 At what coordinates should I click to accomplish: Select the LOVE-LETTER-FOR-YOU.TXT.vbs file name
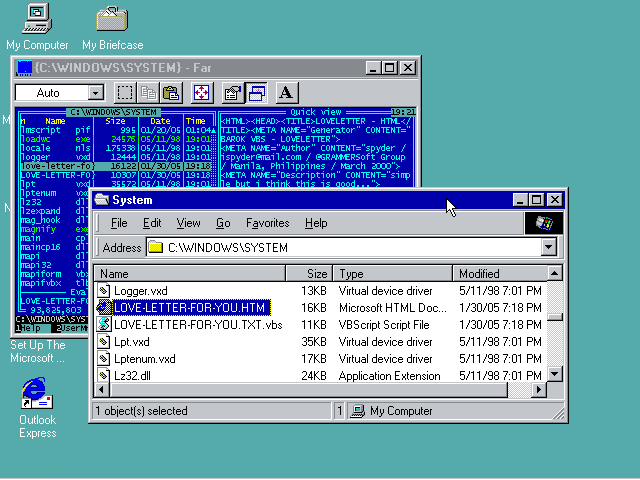click(198, 324)
